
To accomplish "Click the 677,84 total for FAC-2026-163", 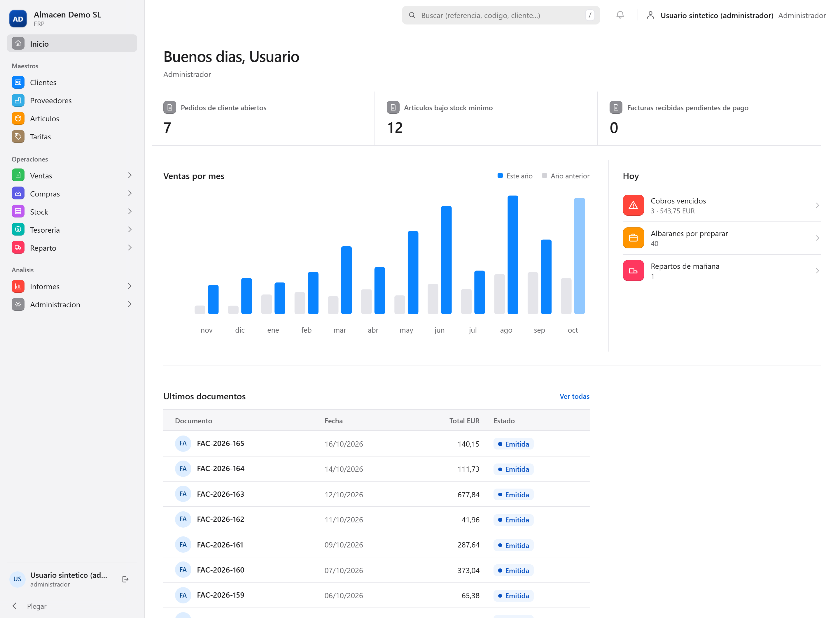I will [468, 495].
